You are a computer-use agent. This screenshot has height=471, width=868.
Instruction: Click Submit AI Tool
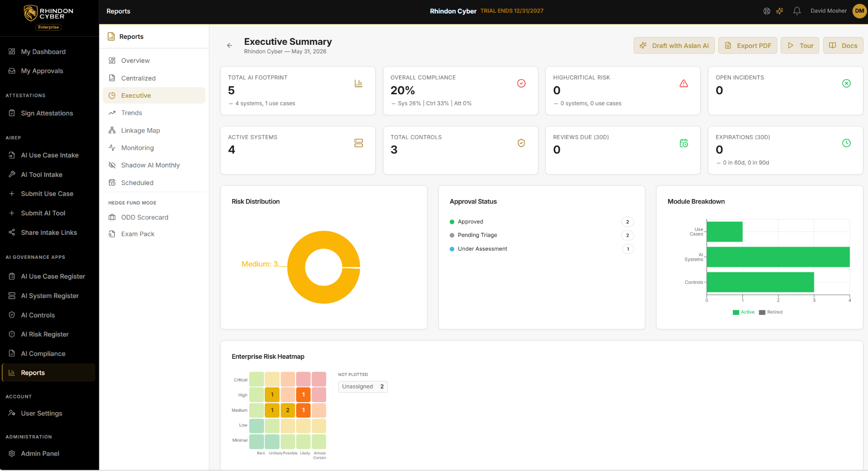[49, 213]
